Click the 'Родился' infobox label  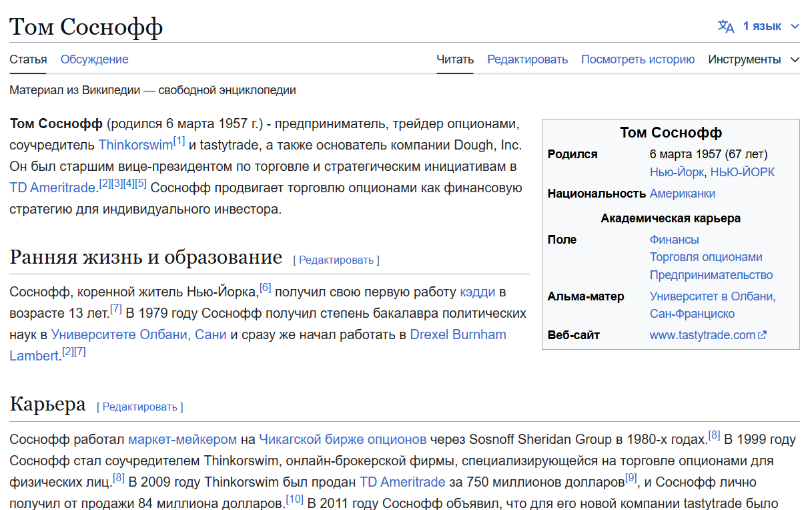[572, 154]
